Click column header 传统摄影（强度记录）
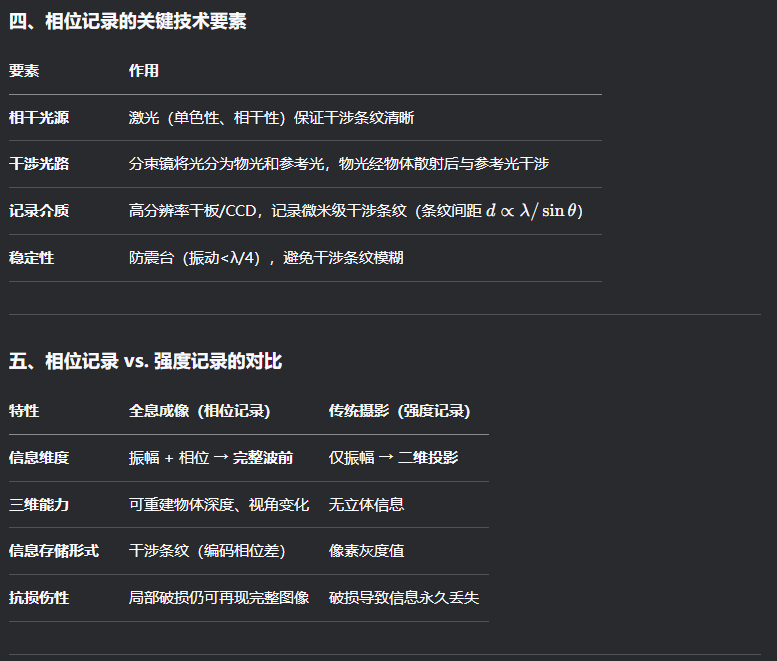777x661 pixels. (399, 411)
